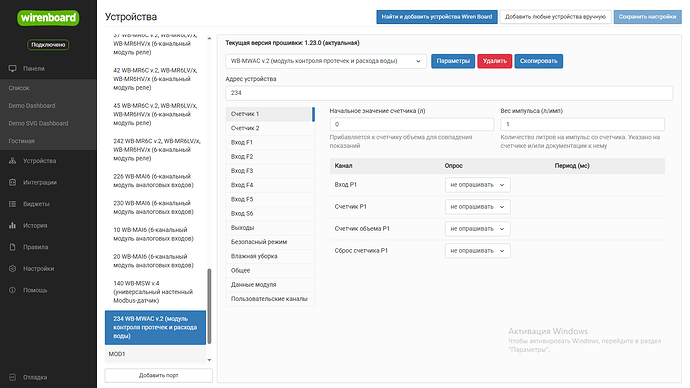Open polling dropdown for Счетчик объема P1
Image resolution: width=690 pixels, height=388 pixels.
point(477,229)
